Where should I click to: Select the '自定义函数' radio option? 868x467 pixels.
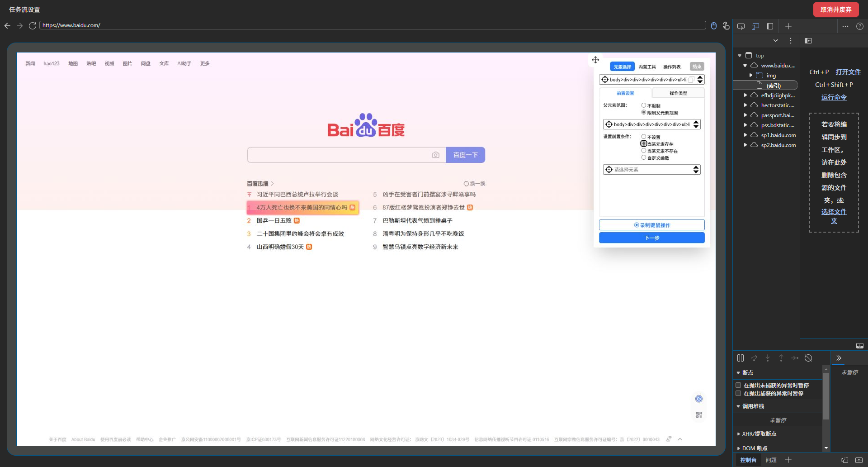click(x=644, y=157)
